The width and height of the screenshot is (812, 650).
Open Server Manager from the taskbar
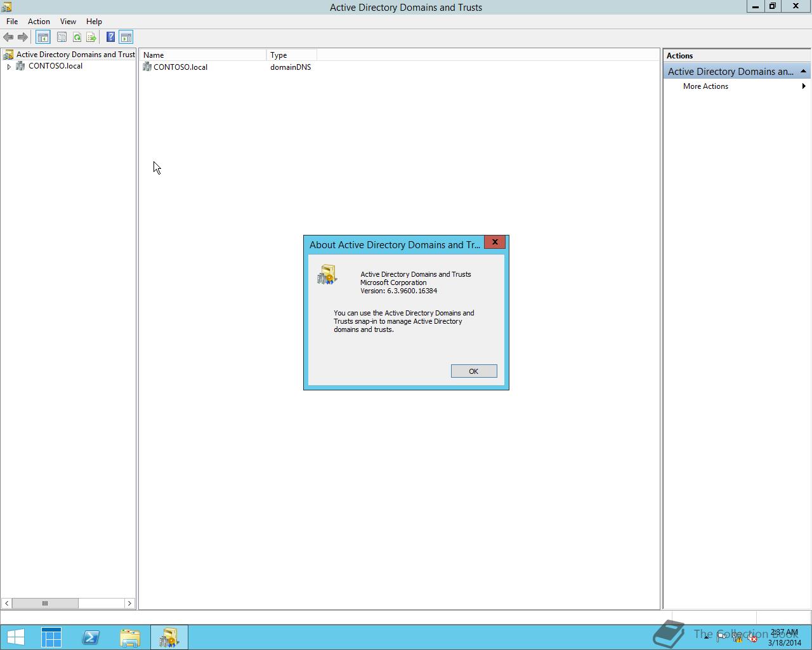tap(51, 637)
